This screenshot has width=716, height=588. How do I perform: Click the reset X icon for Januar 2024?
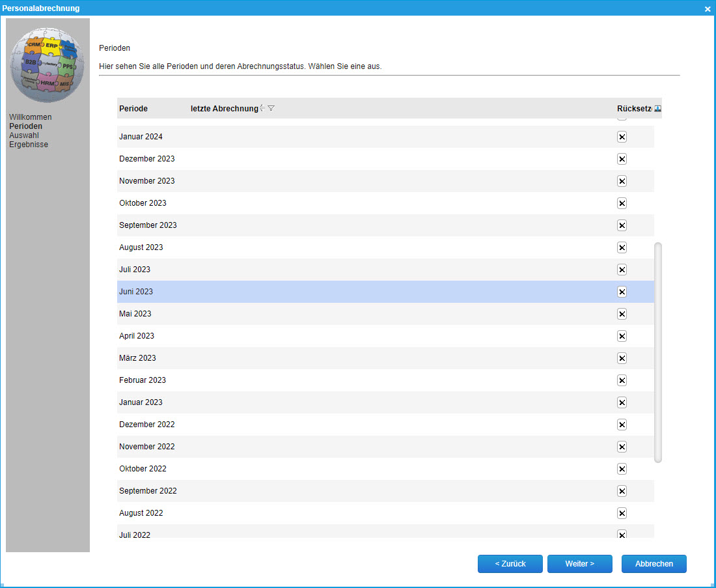622,137
